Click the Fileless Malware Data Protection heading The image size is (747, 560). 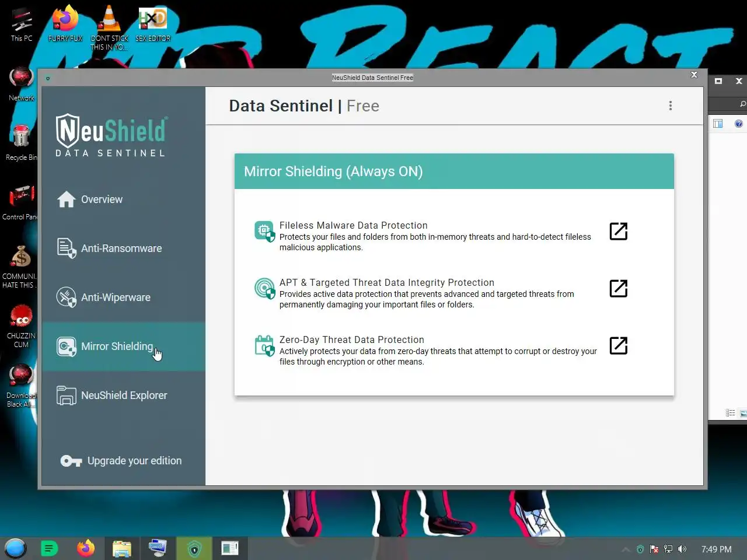(x=353, y=225)
